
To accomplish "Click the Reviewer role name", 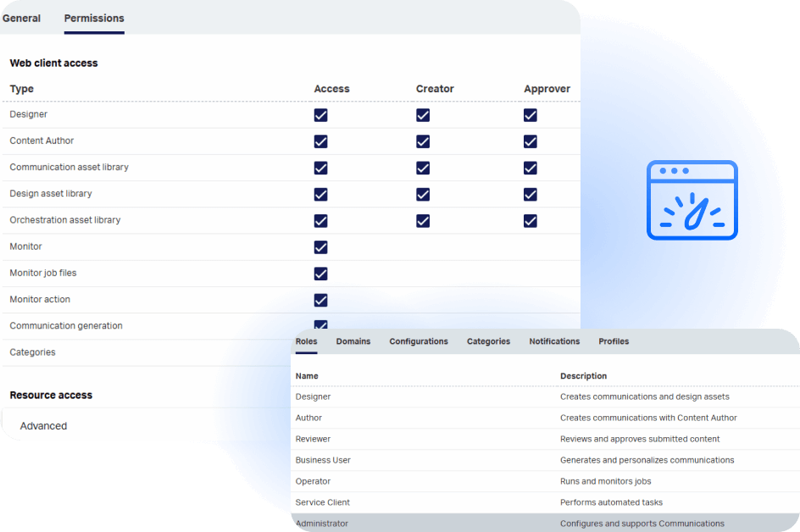I will click(312, 439).
